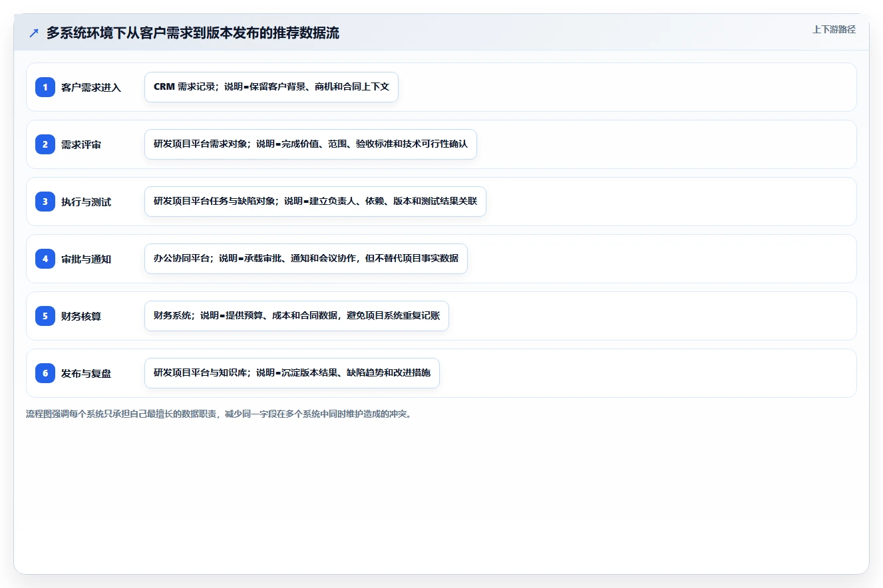Click the arrow icon beside the title
The image size is (883, 588).
coord(33,33)
